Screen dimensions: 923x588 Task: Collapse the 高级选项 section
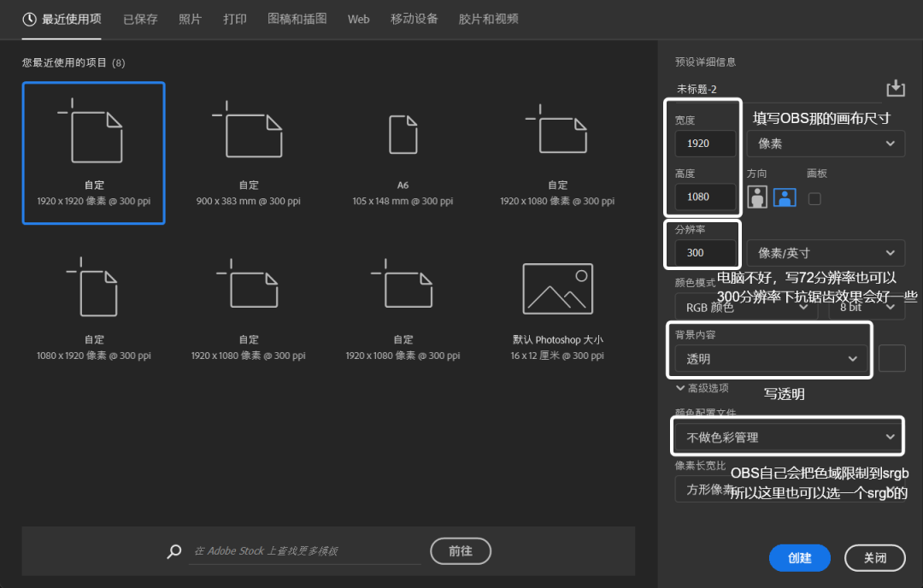click(x=702, y=388)
